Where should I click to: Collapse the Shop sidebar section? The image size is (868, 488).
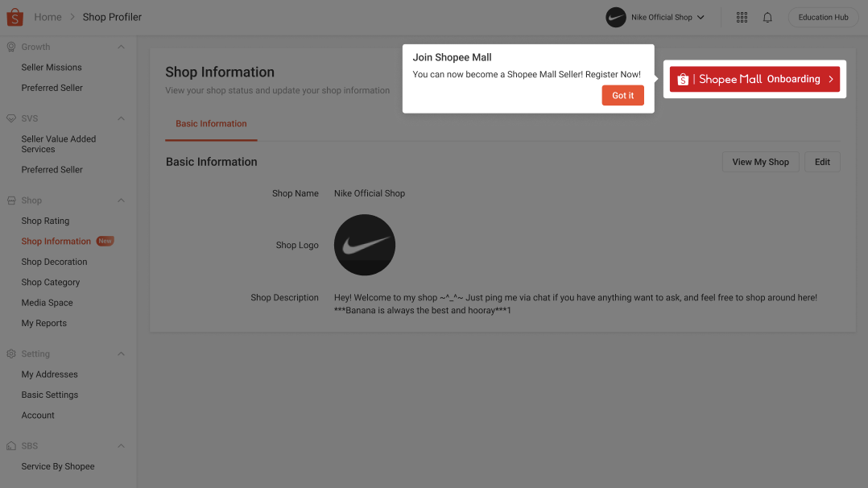point(121,200)
